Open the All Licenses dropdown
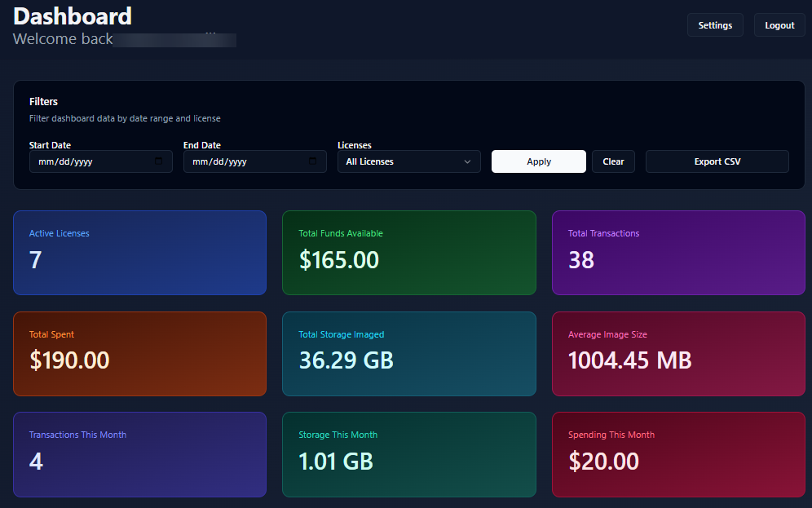 tap(399, 161)
